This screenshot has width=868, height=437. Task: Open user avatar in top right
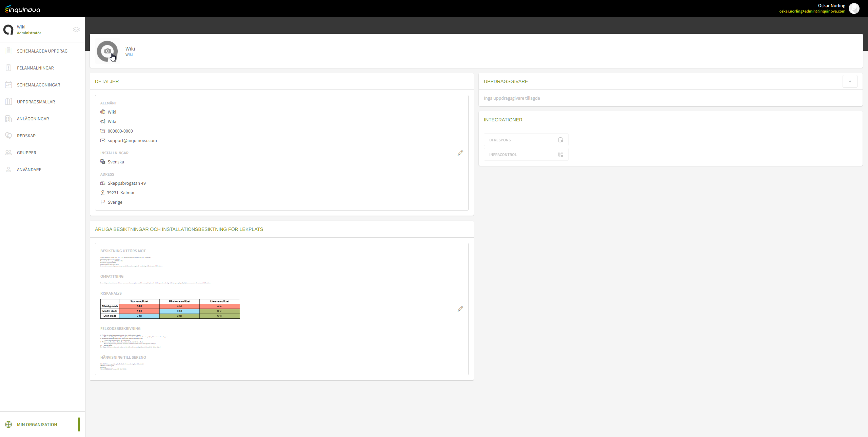[x=854, y=8]
